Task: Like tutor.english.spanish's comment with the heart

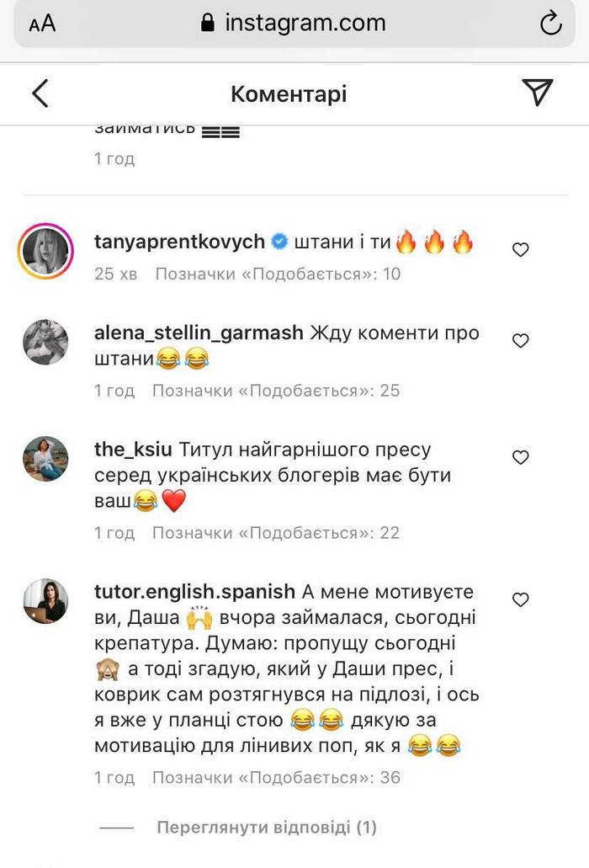Action: coord(521,599)
